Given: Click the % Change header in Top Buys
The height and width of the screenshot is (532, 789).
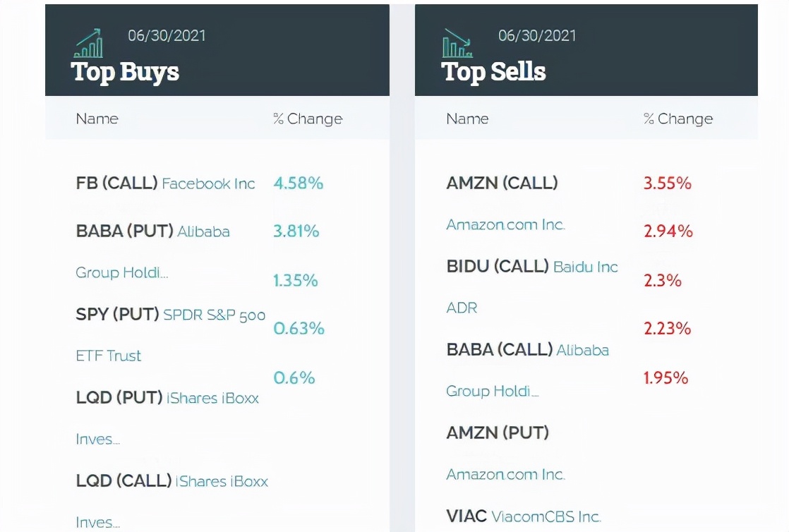Looking at the screenshot, I should [308, 119].
